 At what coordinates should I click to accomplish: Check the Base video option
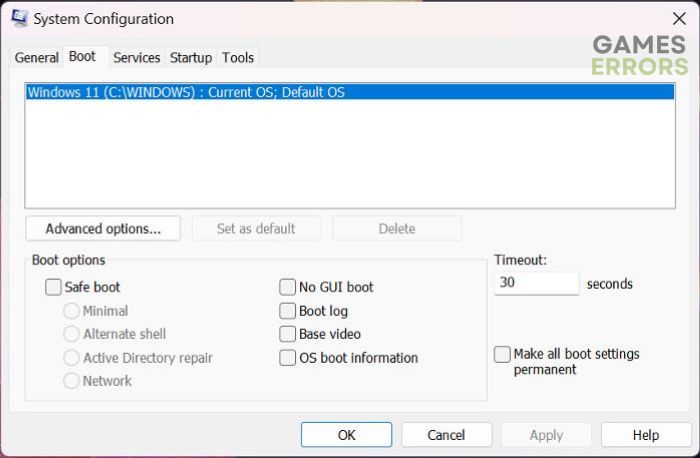288,334
